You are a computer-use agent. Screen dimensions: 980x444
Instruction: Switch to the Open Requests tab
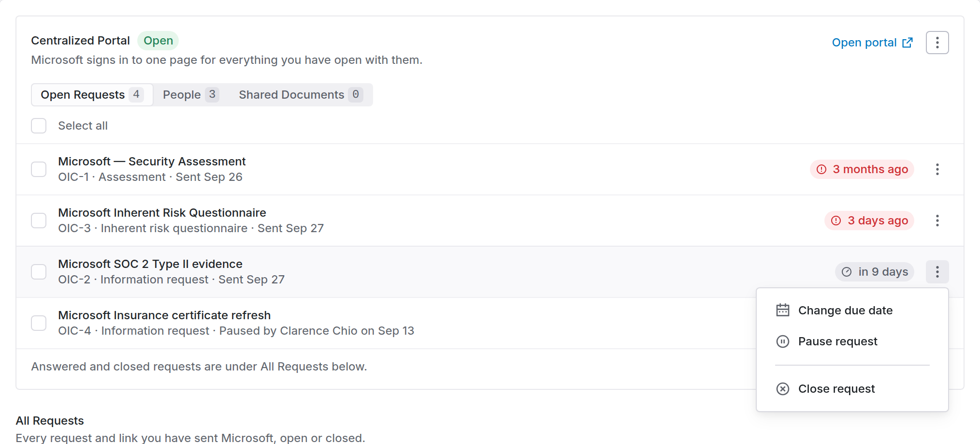pyautogui.click(x=92, y=95)
